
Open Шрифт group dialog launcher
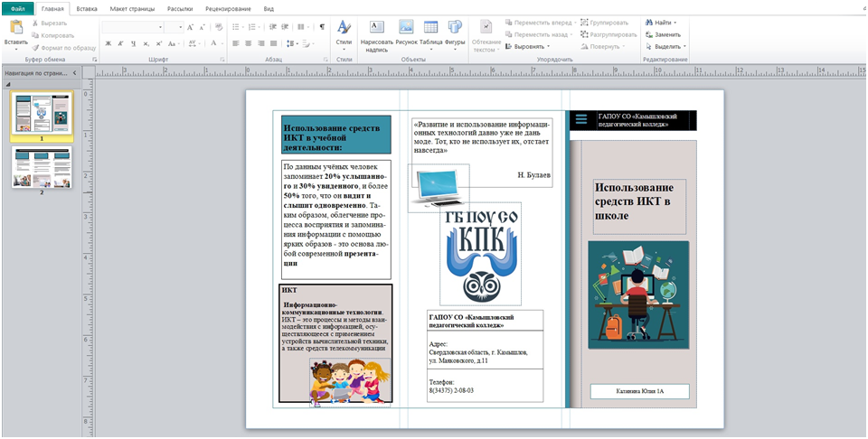click(222, 59)
